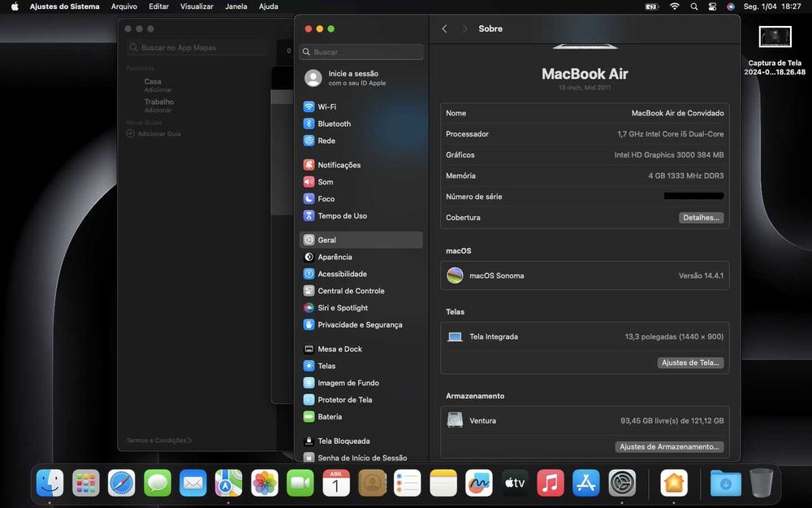The image size is (812, 508).
Task: Select Telas in the sidebar
Action: point(361,366)
